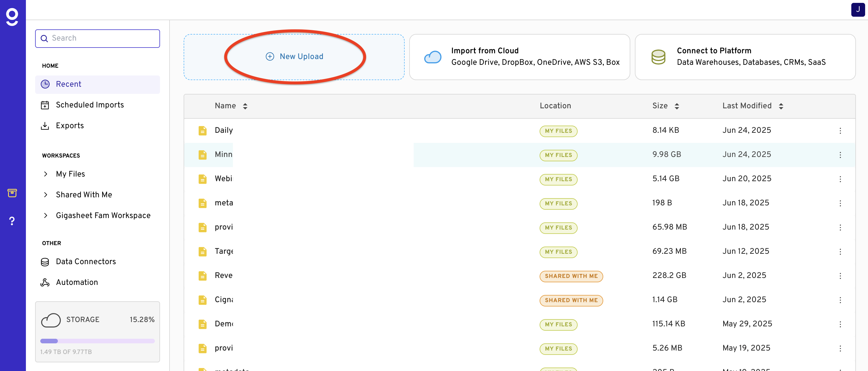
Task: Expand Gigasheet Fam Workspace tree
Action: click(45, 215)
